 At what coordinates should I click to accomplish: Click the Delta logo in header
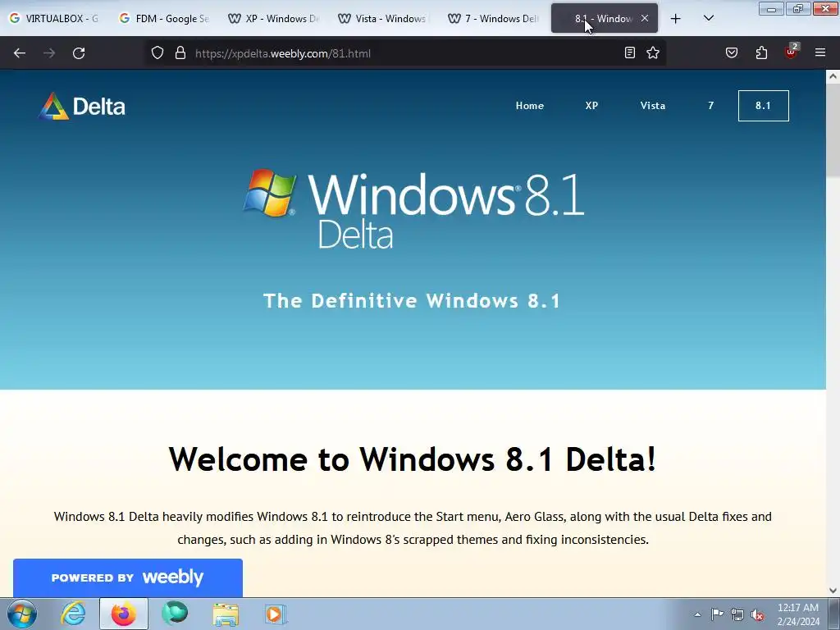[x=82, y=106]
